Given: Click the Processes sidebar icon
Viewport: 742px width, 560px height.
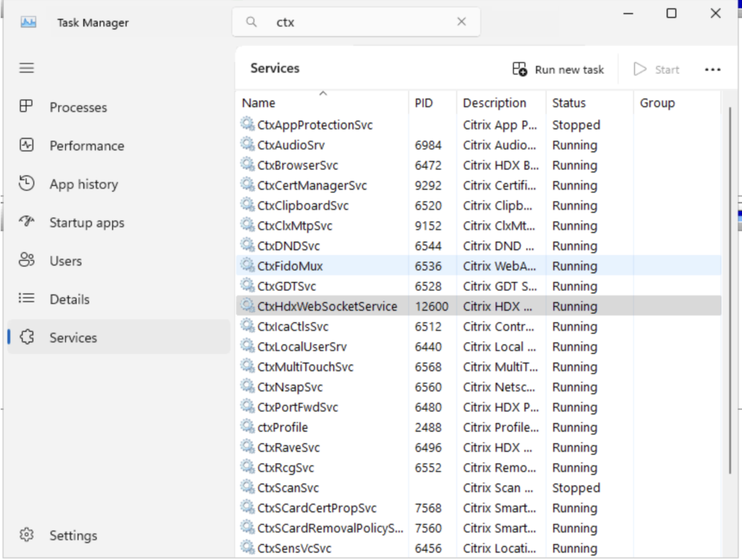Looking at the screenshot, I should click(x=26, y=106).
